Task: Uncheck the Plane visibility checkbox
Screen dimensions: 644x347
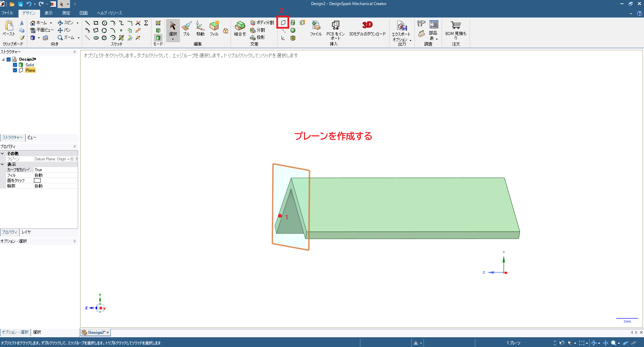Action: coord(15,70)
